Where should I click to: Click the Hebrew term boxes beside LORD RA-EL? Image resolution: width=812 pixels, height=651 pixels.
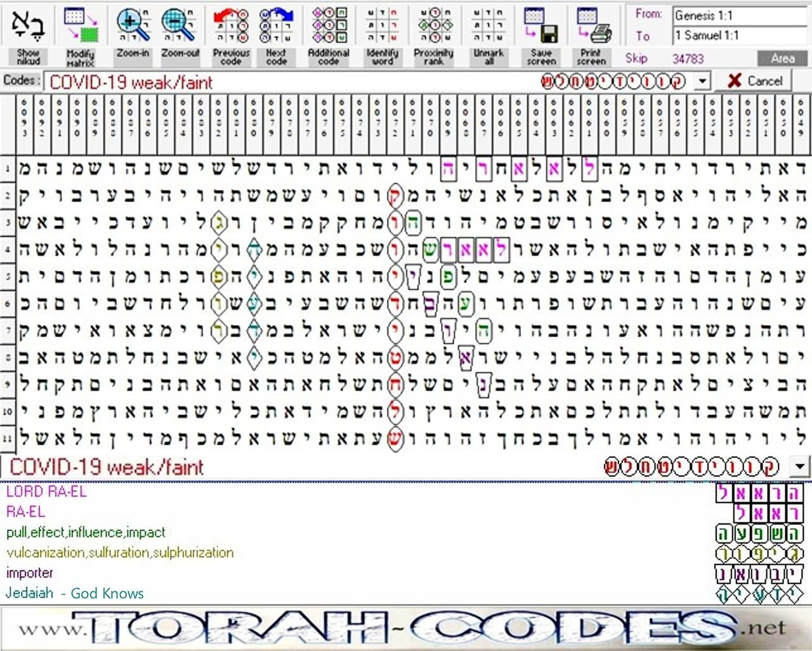760,492
